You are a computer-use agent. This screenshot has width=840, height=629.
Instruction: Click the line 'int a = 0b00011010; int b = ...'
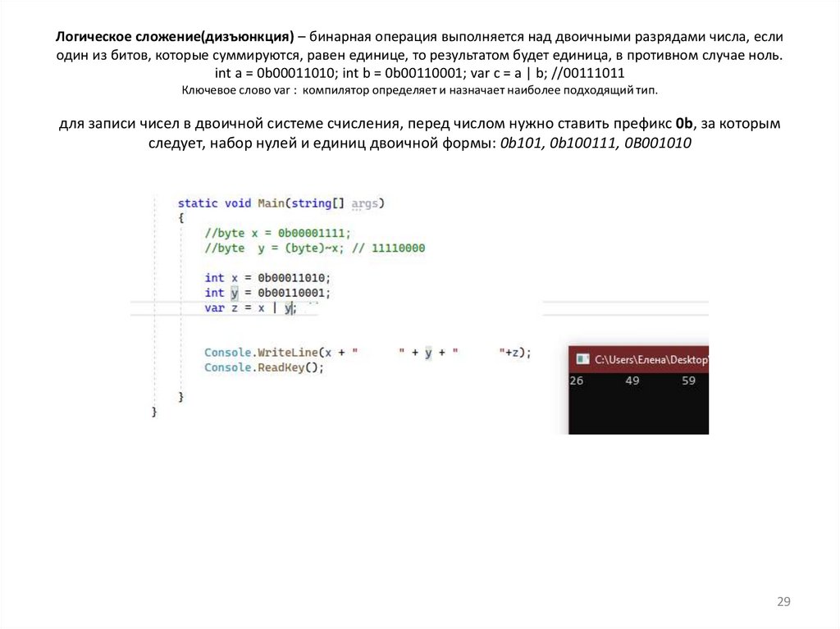coord(419,73)
